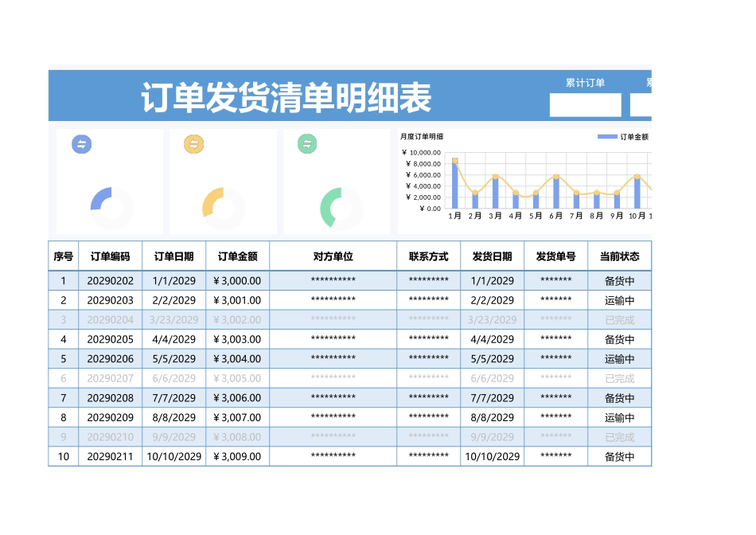Select the 月度订单明细 chart title
The image size is (756, 535).
click(422, 137)
